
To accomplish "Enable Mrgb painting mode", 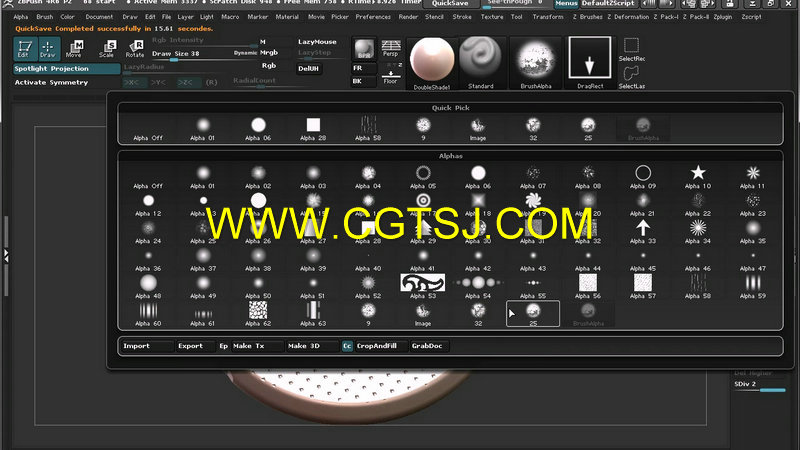I will (269, 52).
